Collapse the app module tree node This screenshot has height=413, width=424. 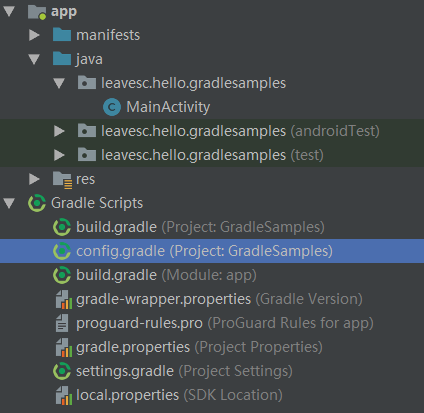pyautogui.click(x=9, y=11)
